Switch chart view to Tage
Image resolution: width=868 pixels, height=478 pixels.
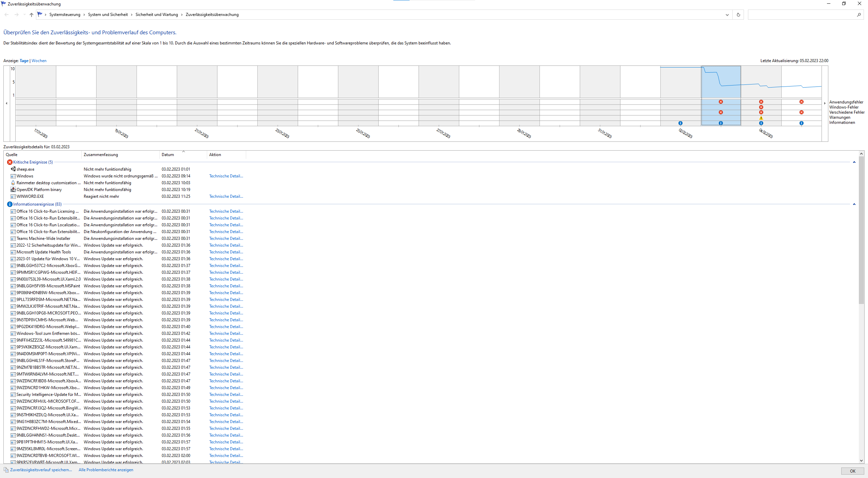pyautogui.click(x=24, y=61)
